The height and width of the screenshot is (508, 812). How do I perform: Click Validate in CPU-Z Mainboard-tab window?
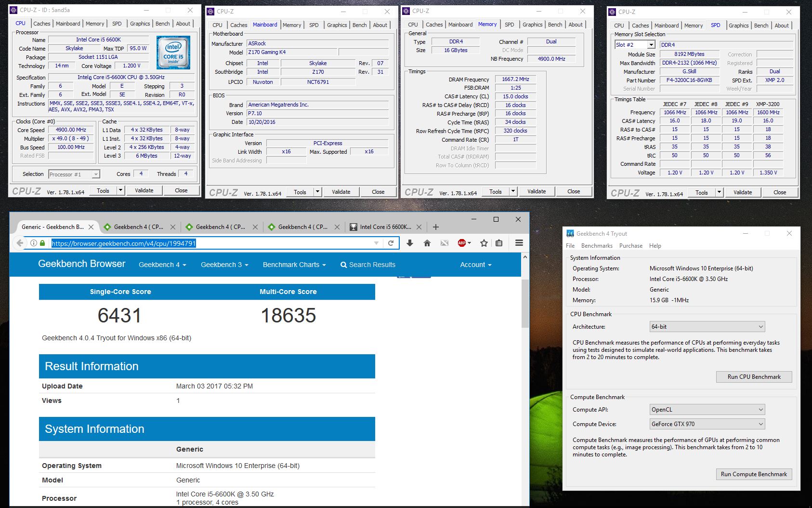[x=341, y=191]
